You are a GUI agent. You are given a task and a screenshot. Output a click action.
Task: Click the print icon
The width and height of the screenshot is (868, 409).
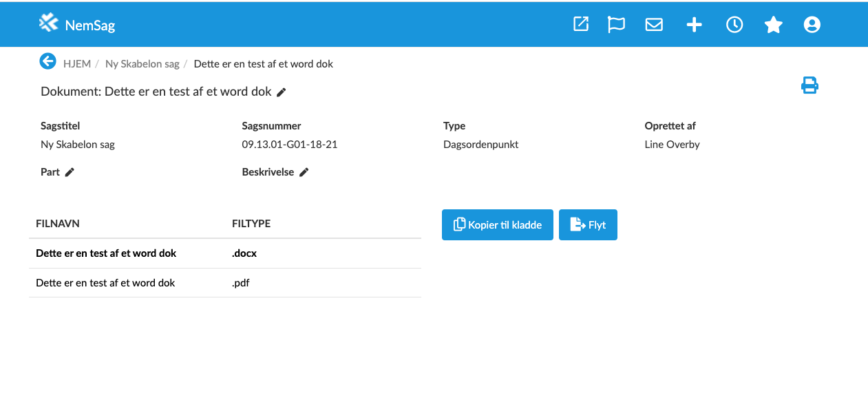click(809, 86)
